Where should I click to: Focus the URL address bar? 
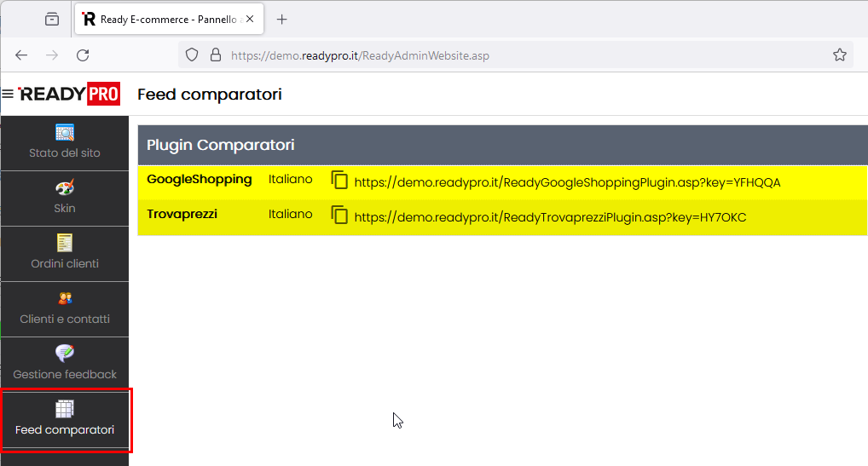click(515, 55)
